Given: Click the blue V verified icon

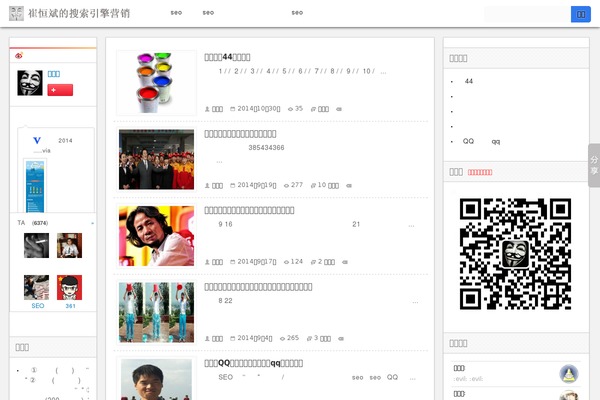Looking at the screenshot, I should click(x=37, y=140).
